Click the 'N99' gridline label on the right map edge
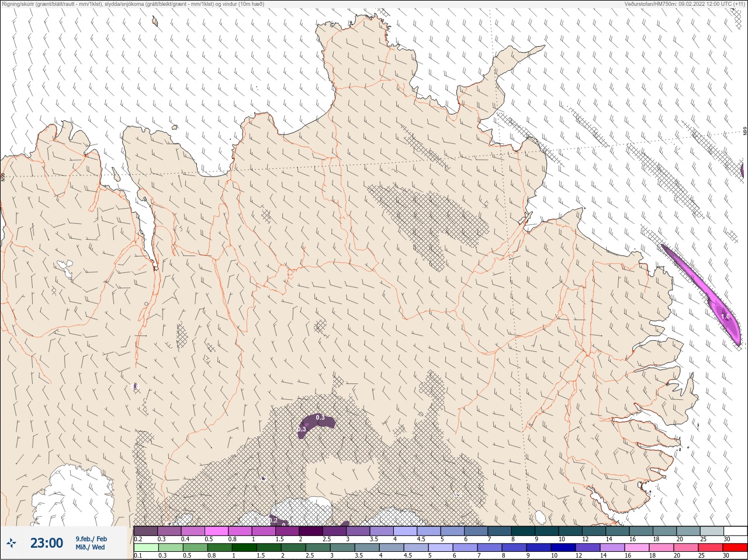Image resolution: width=748 pixels, height=560 pixels. tap(745, 132)
